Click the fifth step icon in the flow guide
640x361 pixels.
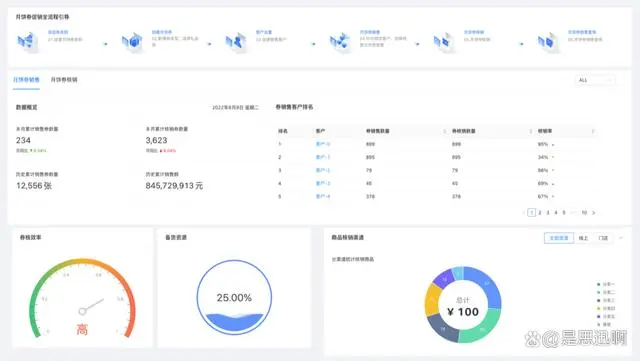pos(443,42)
